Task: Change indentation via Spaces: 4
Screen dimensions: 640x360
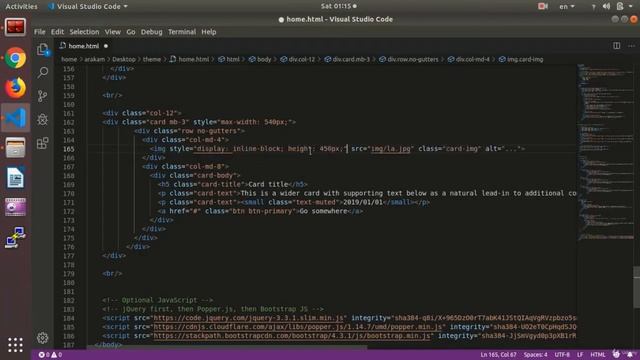Action: click(536, 355)
